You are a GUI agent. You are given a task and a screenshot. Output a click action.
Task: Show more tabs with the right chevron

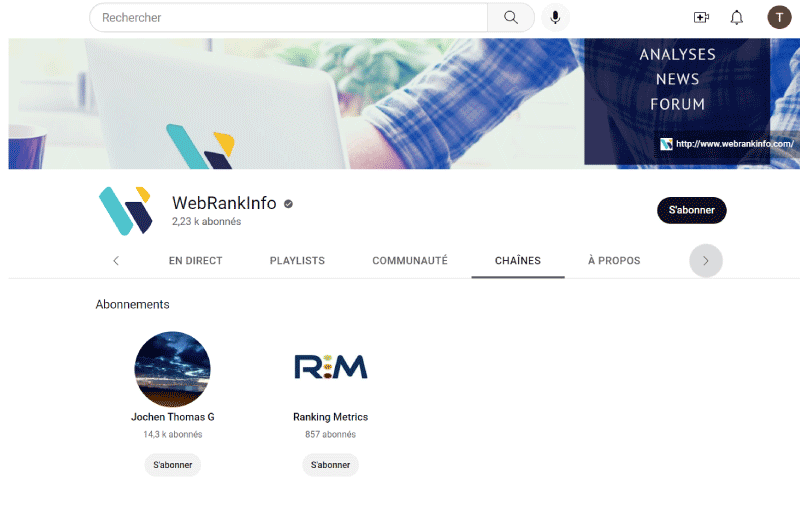(706, 261)
